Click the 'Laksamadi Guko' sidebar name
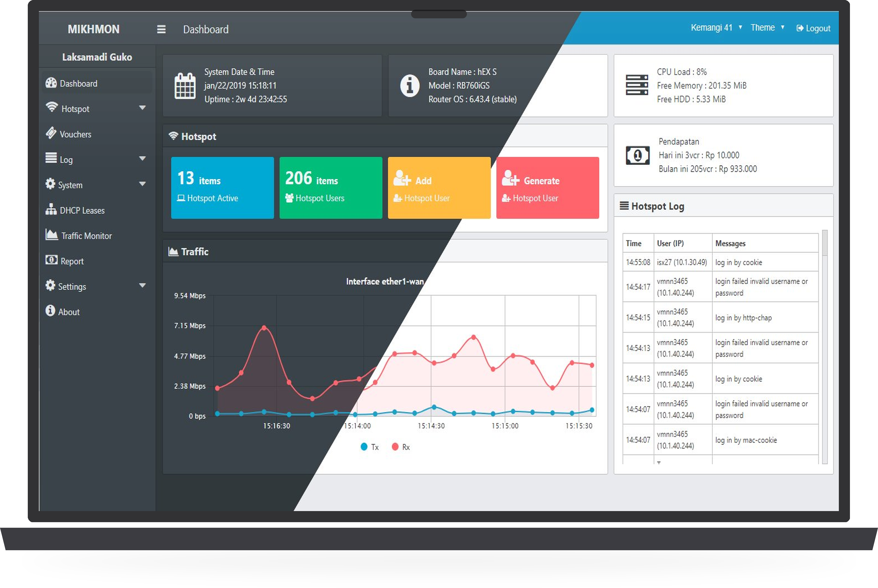Screen dimensions: 878x588 97,57
